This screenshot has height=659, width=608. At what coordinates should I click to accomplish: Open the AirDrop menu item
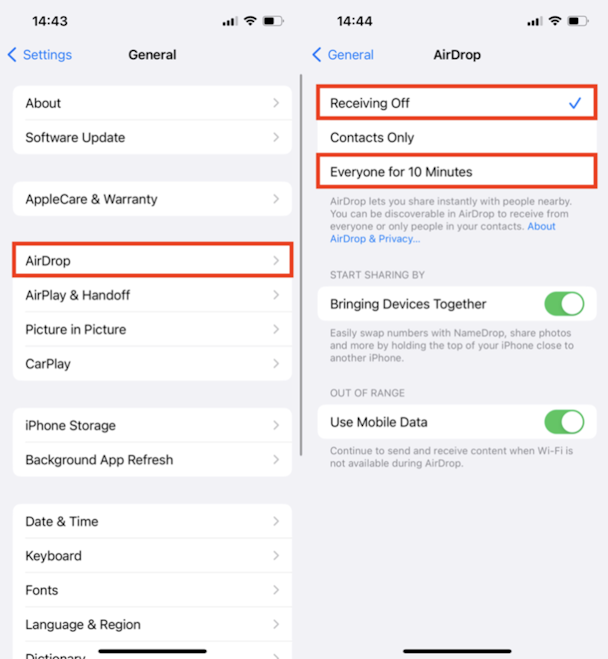[153, 261]
